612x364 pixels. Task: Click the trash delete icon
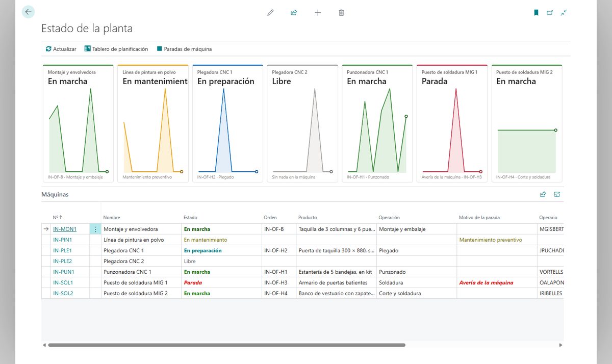(341, 13)
